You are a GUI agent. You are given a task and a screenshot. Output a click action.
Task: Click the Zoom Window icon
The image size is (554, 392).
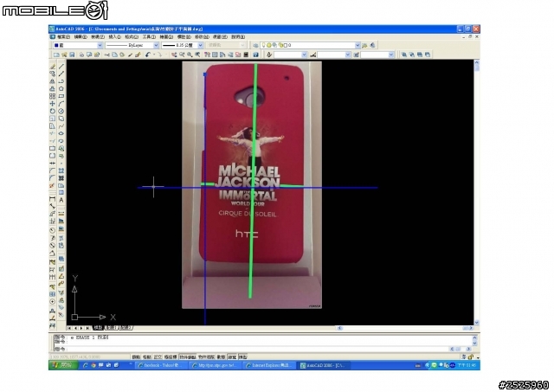(190, 55)
